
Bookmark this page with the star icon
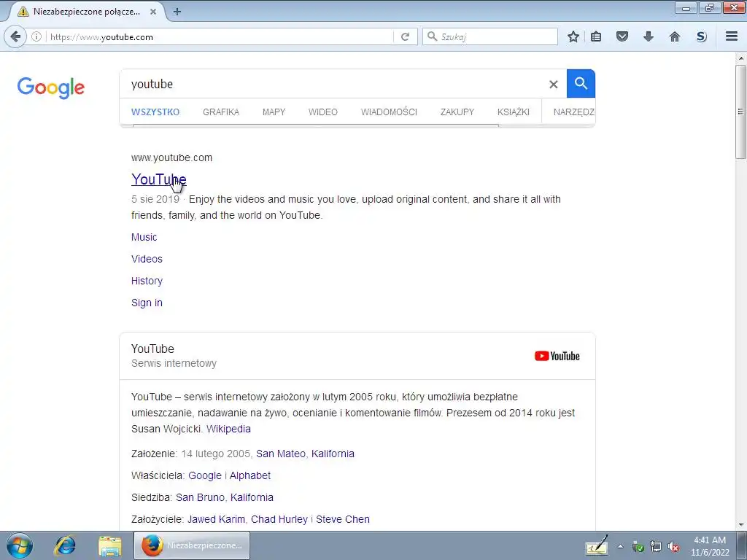pos(573,36)
